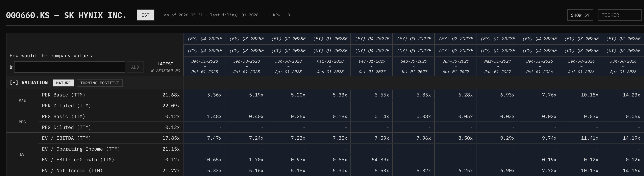
Task: Click the Jun-30-2027 date range header
Action: tap(456, 66)
